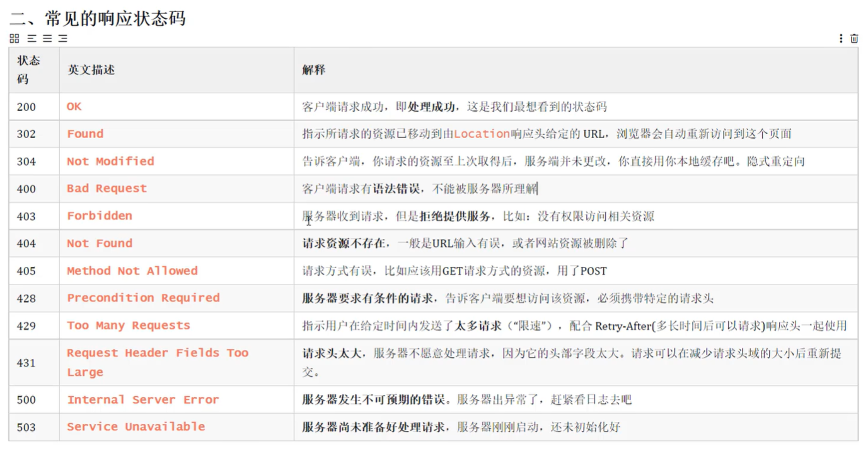Viewport: 868px width, 451px height.
Task: Click the Internal Server Error text
Action: point(143,400)
